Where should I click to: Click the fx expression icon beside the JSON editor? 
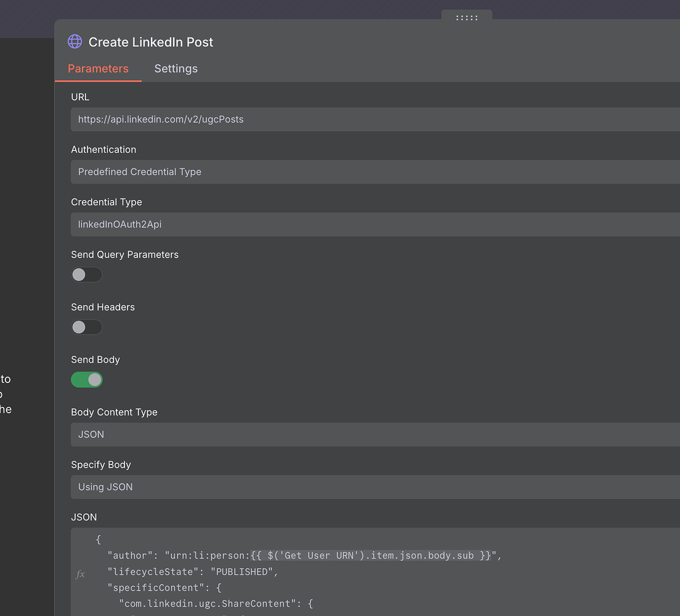[80, 573]
